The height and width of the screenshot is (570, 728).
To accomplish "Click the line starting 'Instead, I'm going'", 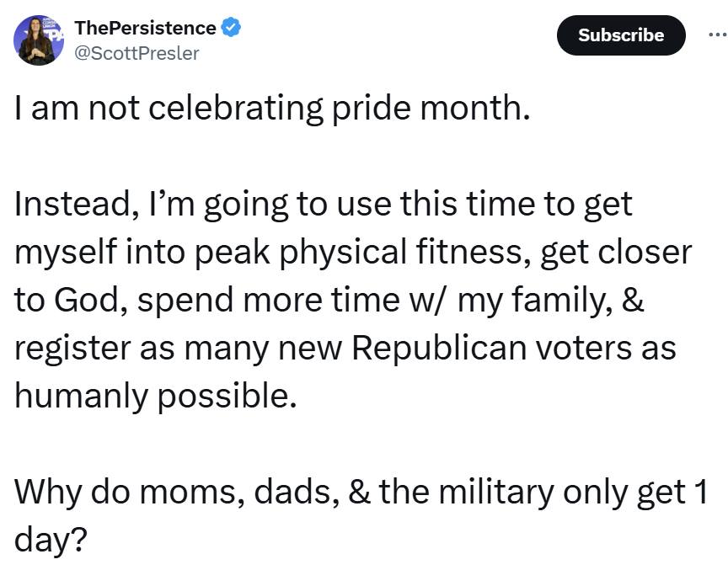I will pyautogui.click(x=324, y=205).
